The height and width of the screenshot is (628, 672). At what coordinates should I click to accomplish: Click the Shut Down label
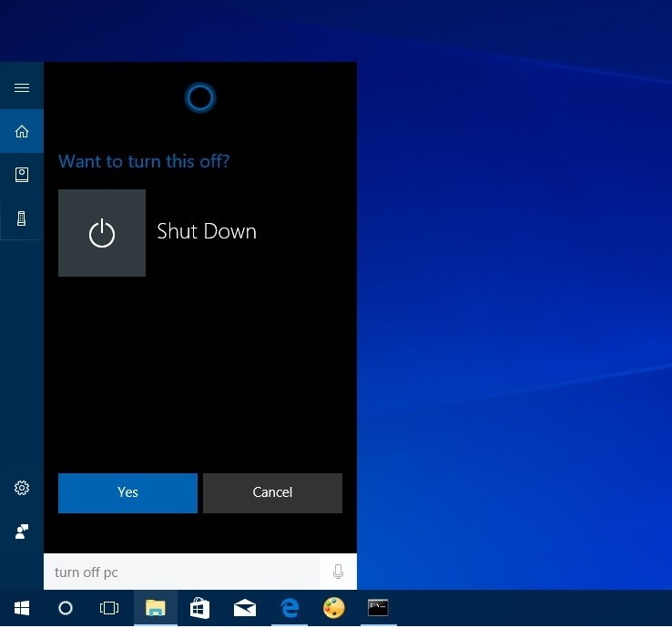click(x=207, y=231)
